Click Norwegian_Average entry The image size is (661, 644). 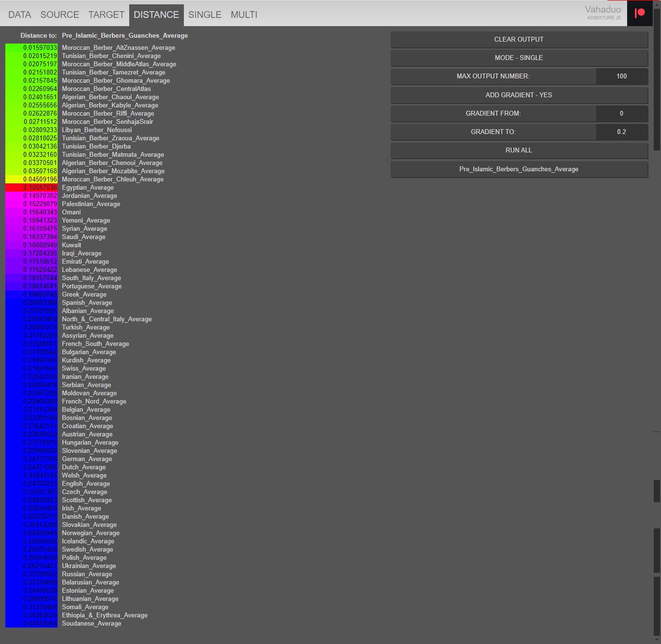tap(90, 533)
